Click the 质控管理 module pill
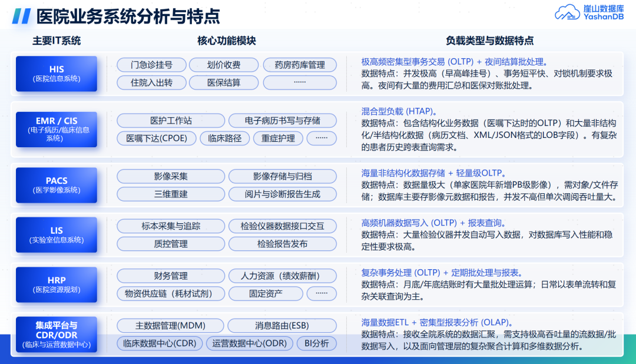 click(171, 244)
